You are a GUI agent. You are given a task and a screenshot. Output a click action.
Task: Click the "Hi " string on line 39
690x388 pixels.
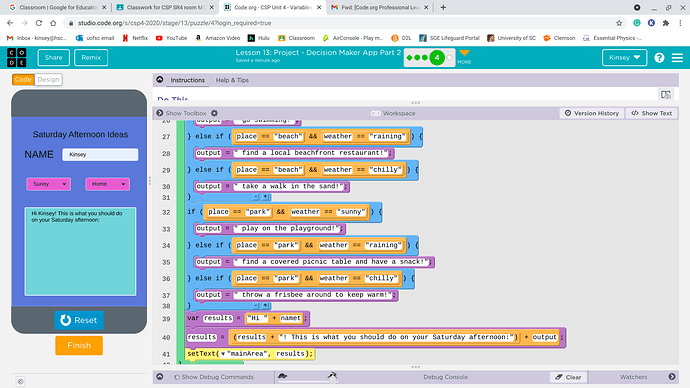click(x=257, y=318)
